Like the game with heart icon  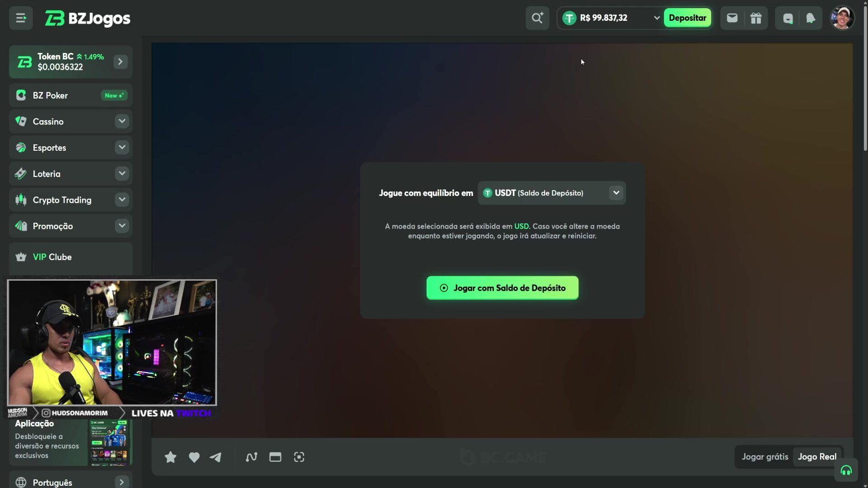click(x=194, y=457)
